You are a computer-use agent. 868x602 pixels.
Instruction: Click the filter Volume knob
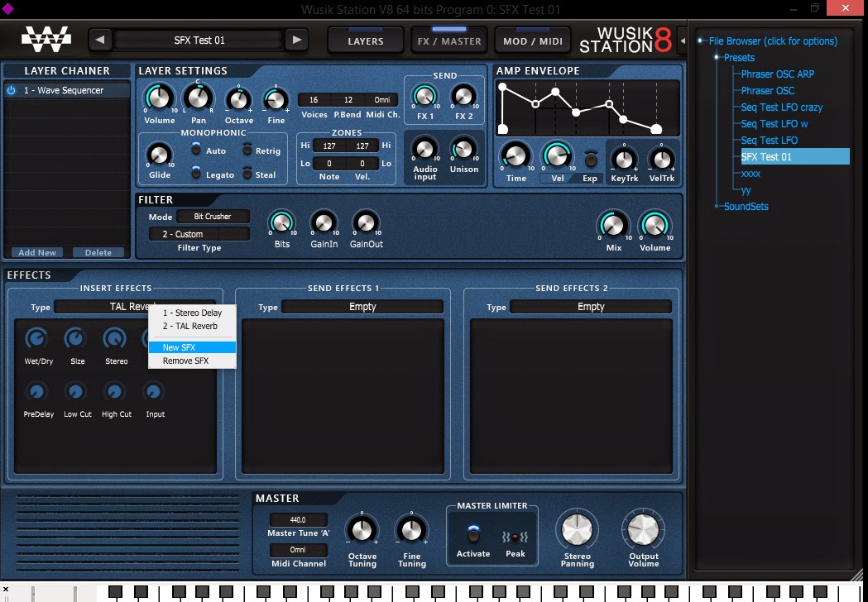point(655,225)
